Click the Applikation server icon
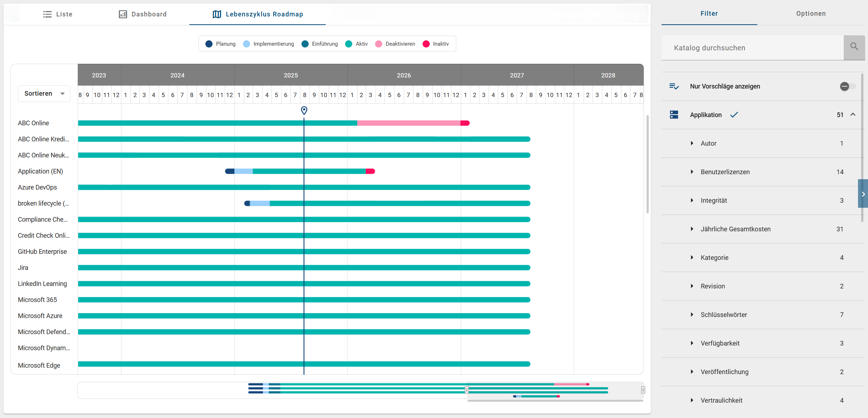 674,115
